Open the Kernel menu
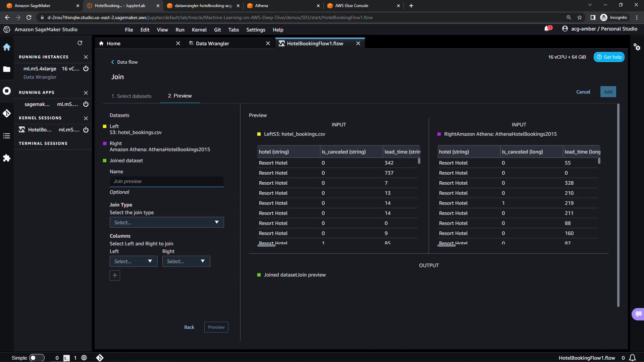This screenshot has height=362, width=644. 199,30
